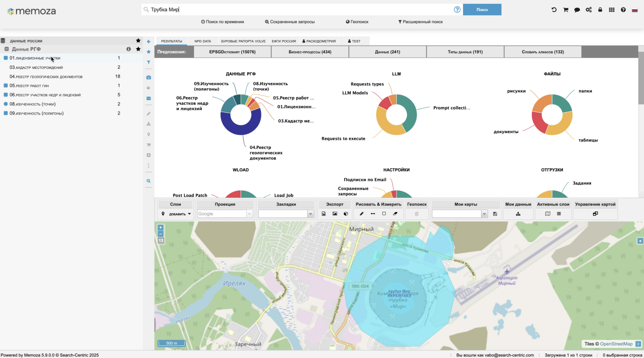Select the eraser tool on map toolbar
Screen dimensions: 644x358
coord(395,214)
